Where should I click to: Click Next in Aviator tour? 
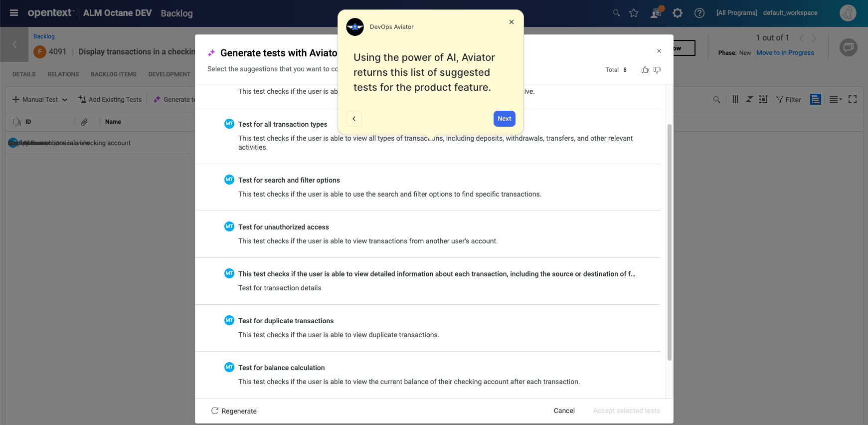505,119
